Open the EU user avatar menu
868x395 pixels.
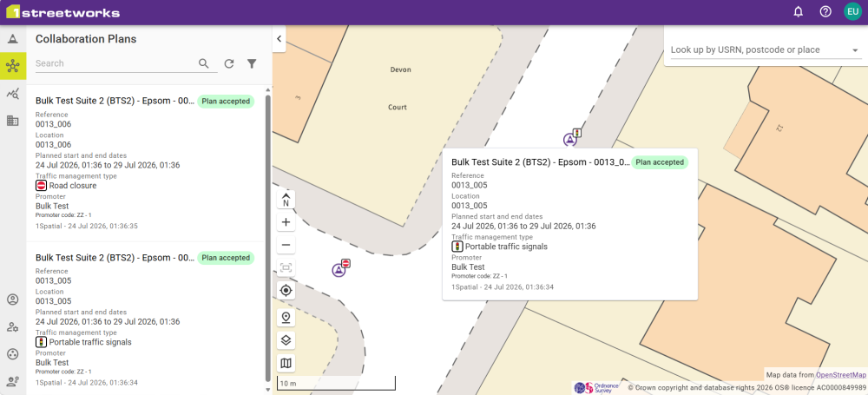coord(852,11)
